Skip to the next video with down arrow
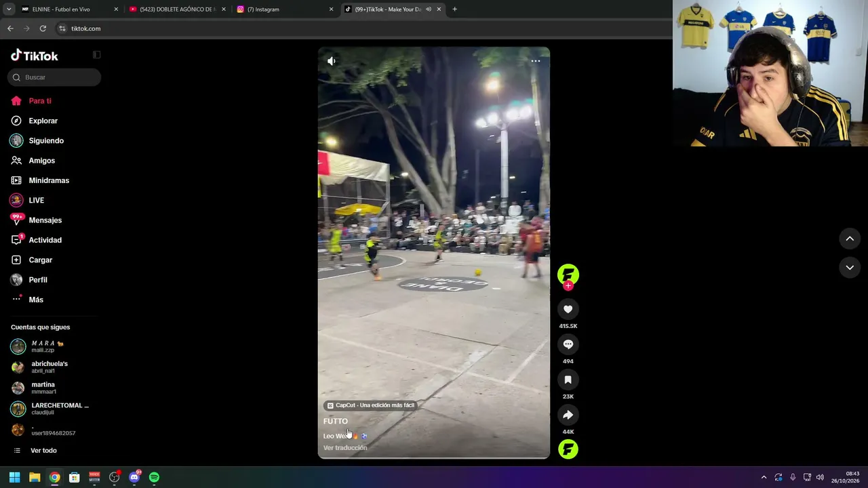The image size is (868, 488). pos(850,268)
